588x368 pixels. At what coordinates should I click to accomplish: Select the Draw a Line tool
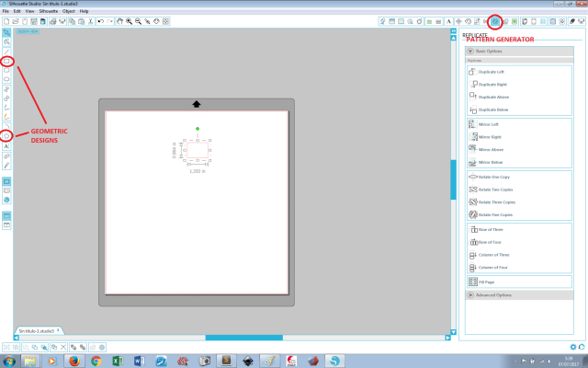coord(6,52)
